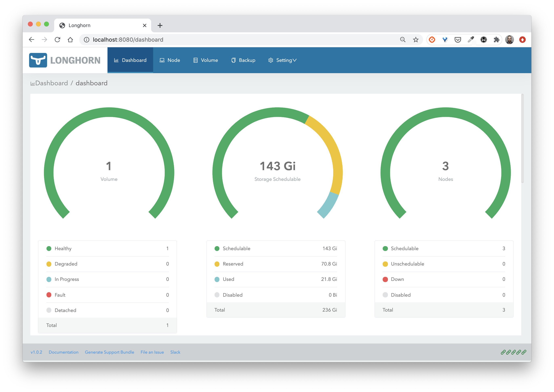Viewport: 554px width, 392px height.
Task: Click the Backup navigation item
Action: click(243, 60)
